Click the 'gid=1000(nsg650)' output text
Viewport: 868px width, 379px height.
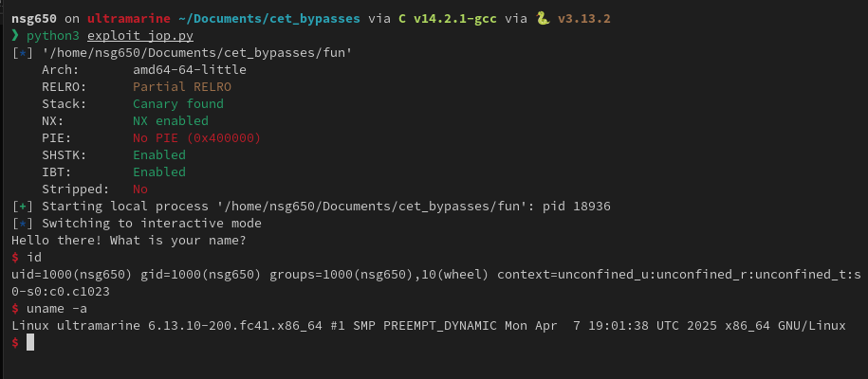tap(201, 275)
